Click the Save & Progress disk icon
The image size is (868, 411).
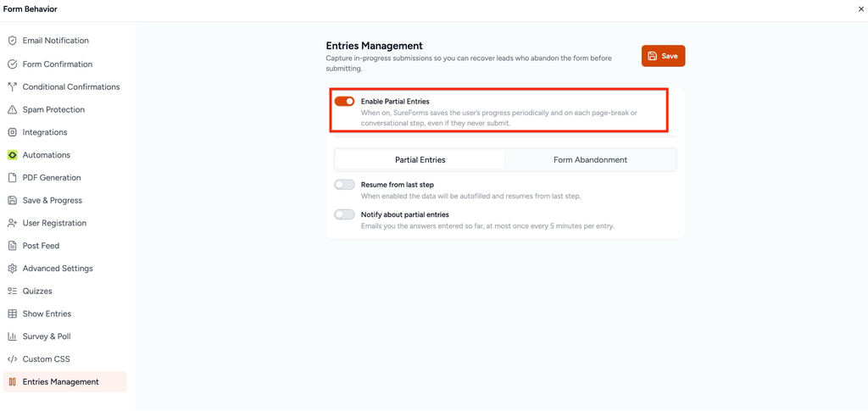tap(12, 200)
